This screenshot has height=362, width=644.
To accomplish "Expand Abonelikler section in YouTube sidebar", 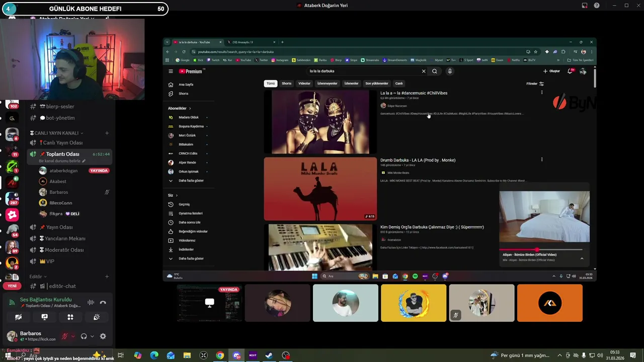I will pos(180,108).
